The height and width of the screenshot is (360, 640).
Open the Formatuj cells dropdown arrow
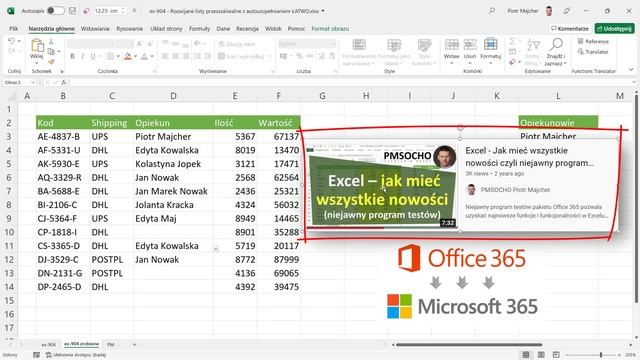click(x=490, y=63)
